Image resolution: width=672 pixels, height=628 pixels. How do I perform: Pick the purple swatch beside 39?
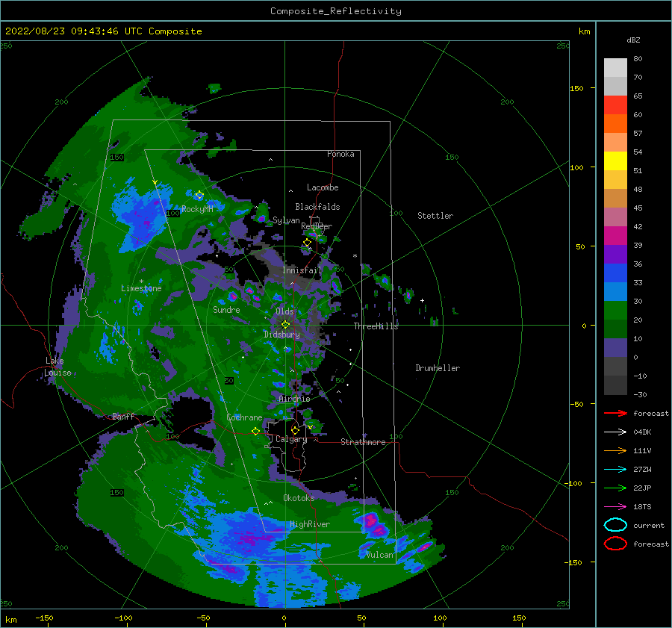(615, 254)
